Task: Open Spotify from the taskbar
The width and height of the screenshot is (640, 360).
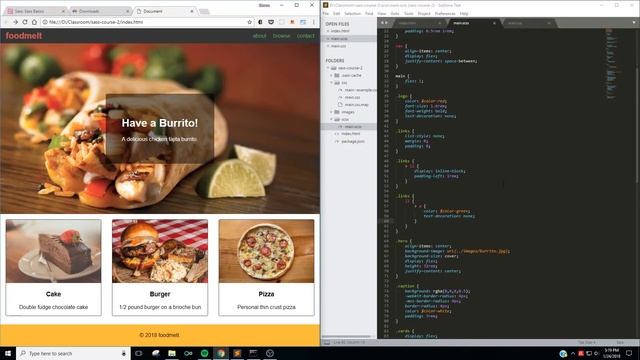Action: coord(204,353)
